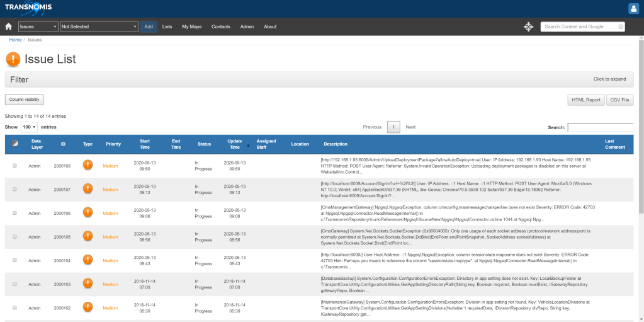Open the Issues dropdown in navbar

pyautogui.click(x=38, y=26)
